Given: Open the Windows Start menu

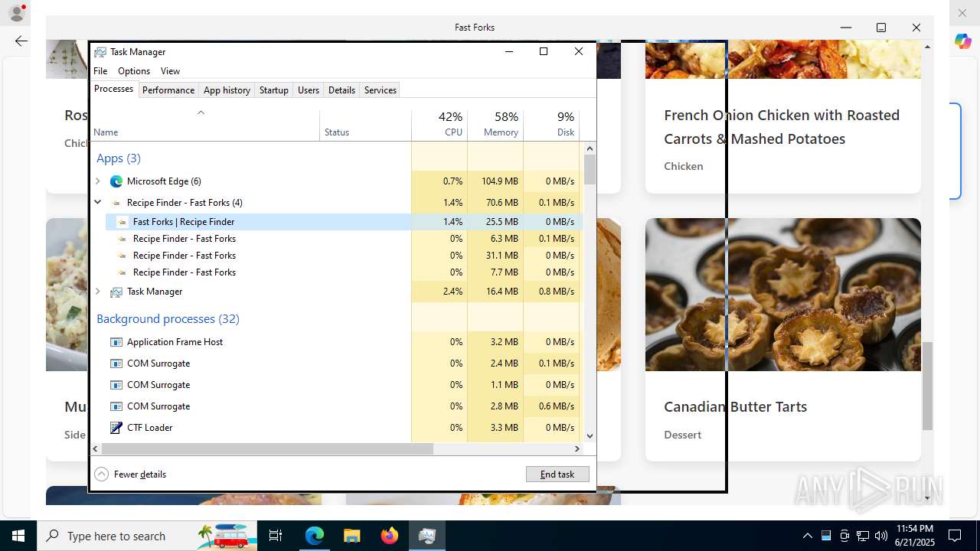Looking at the screenshot, I should pyautogui.click(x=18, y=536).
